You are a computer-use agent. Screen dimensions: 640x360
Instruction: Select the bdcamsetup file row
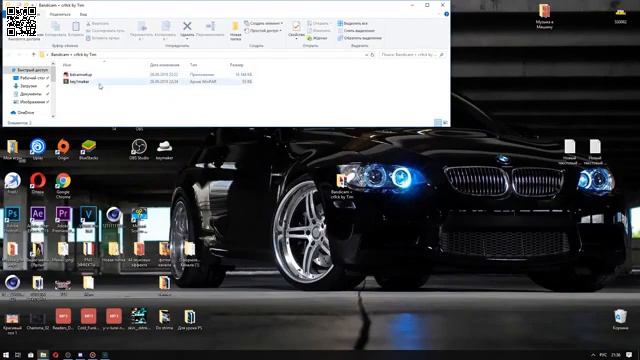click(x=158, y=75)
